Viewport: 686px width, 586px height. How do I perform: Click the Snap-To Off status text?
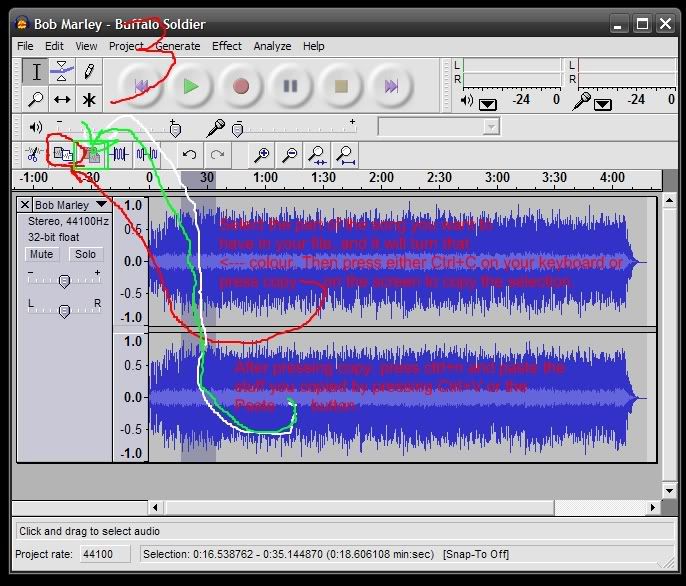click(476, 554)
